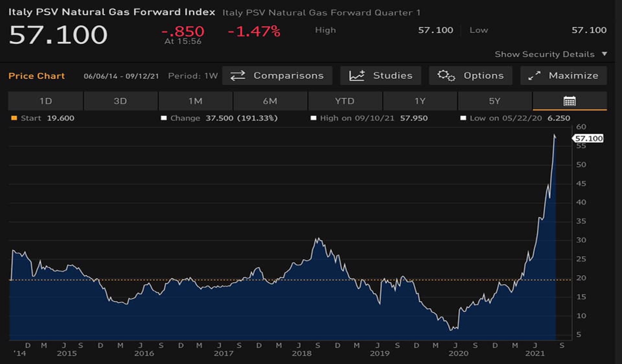The height and width of the screenshot is (364, 622).
Task: Select the 1M time range tab
Action: 195,101
